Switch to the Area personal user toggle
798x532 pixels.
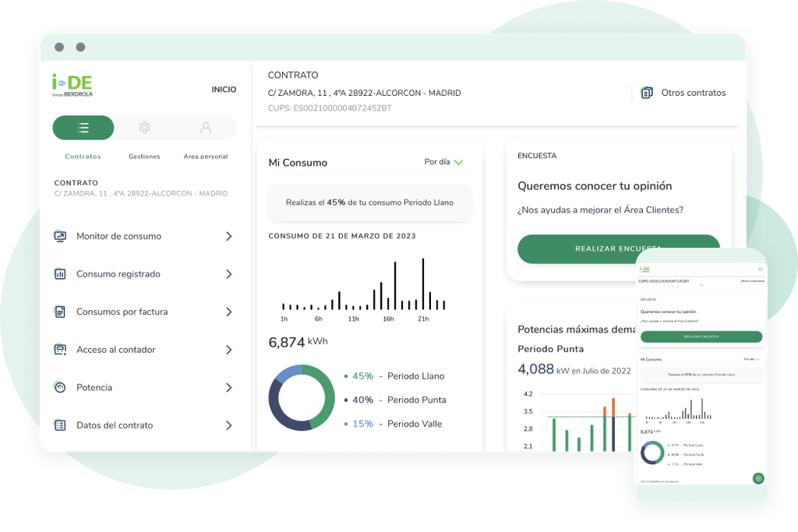205,128
